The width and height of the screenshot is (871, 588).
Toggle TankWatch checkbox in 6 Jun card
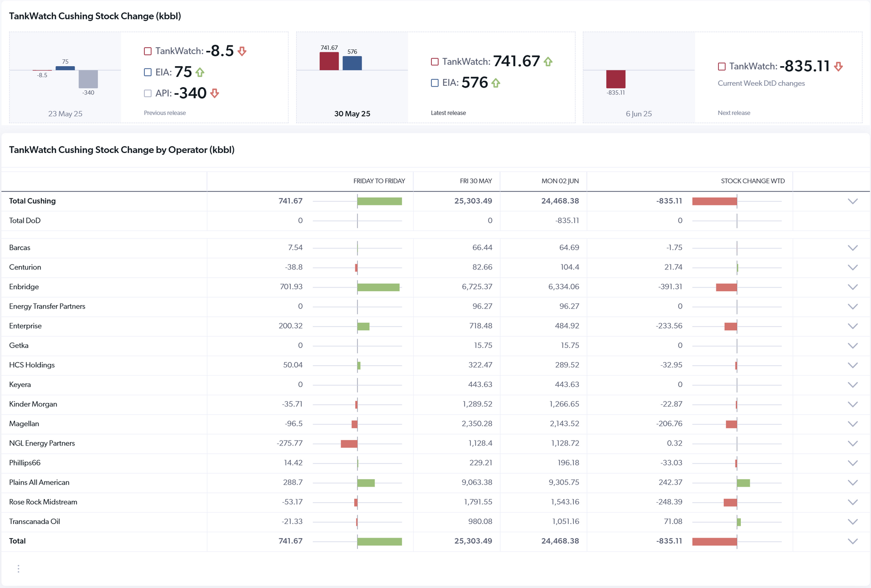[722, 67]
